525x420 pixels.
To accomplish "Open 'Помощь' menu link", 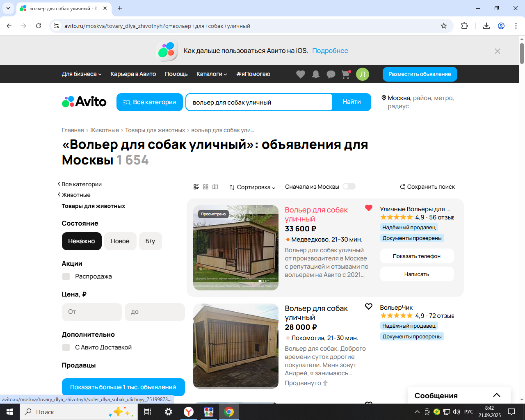I will 176,74.
